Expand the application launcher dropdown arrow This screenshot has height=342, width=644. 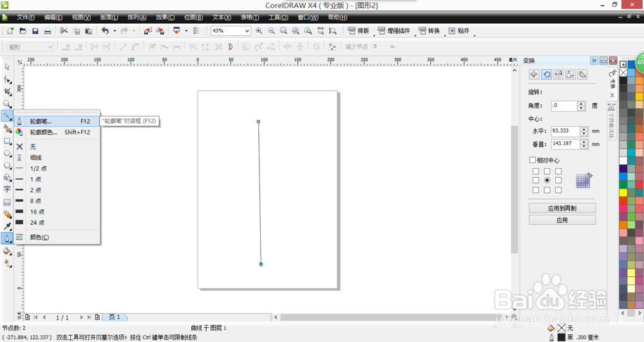tap(186, 31)
